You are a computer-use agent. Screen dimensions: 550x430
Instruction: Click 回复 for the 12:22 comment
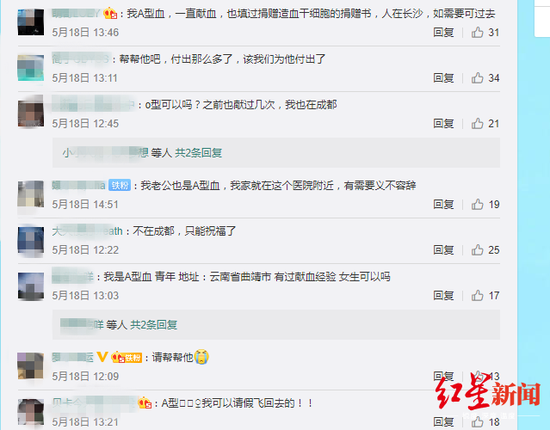tap(443, 250)
